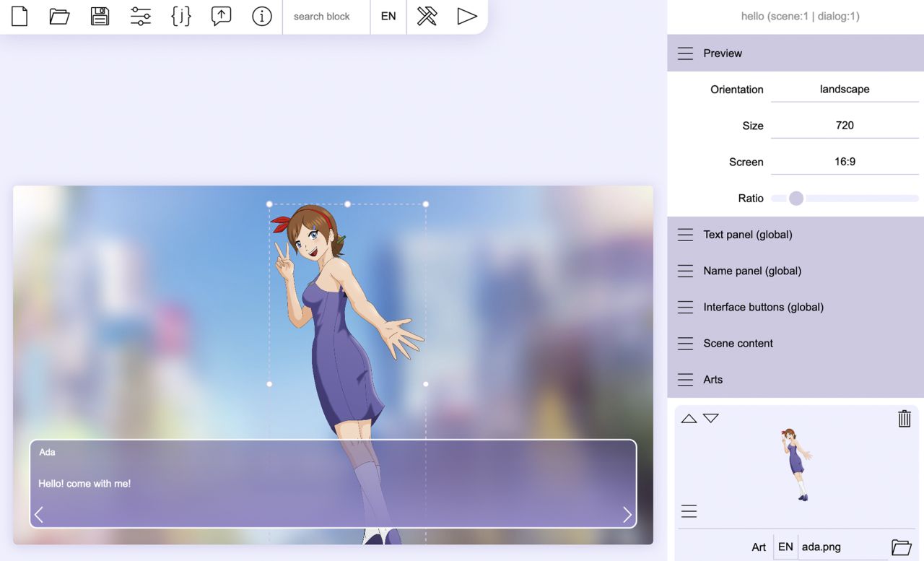Switch the interface language EN button
The width and height of the screenshot is (924, 561).
pyautogui.click(x=388, y=16)
